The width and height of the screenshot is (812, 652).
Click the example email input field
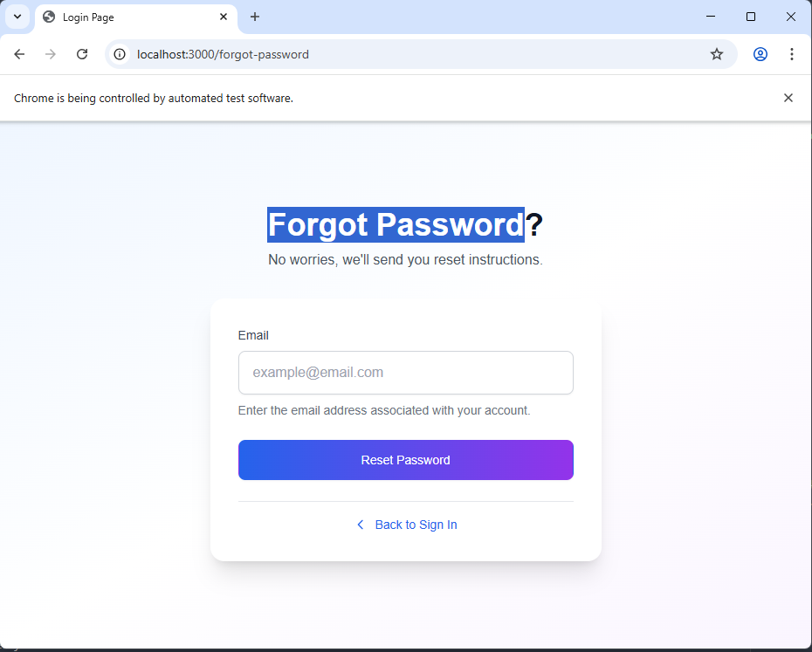pyautogui.click(x=405, y=373)
